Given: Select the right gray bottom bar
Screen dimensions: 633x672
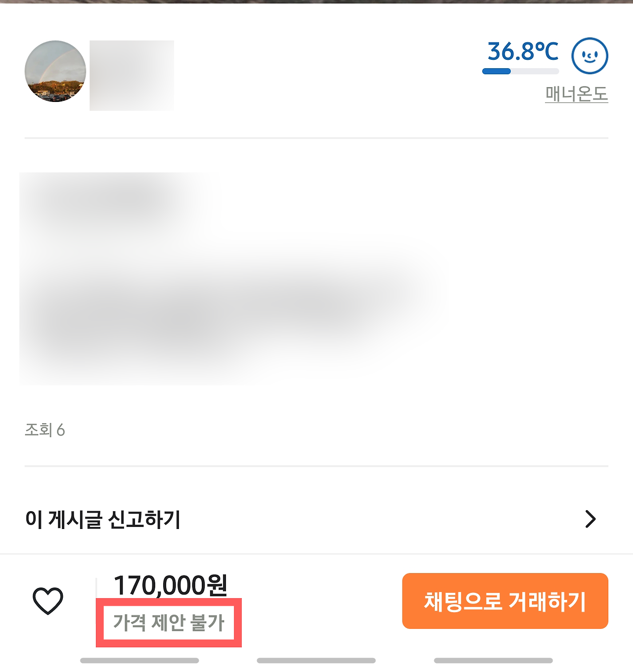Looking at the screenshot, I should click(x=493, y=661).
